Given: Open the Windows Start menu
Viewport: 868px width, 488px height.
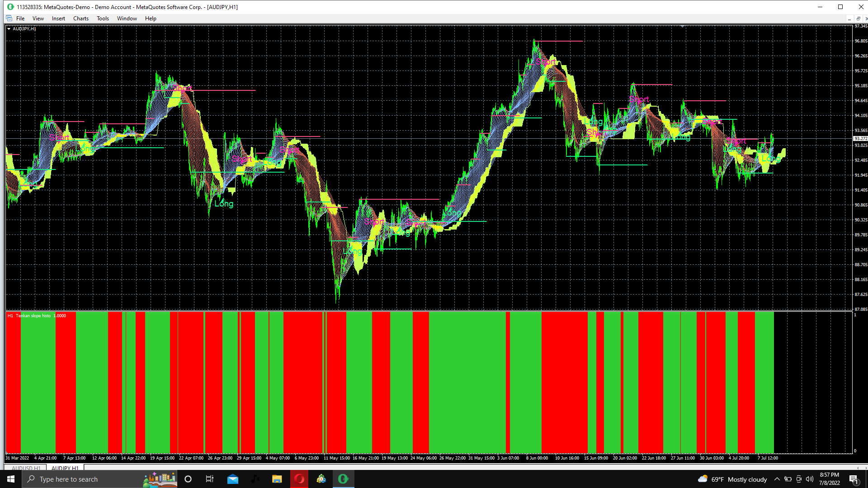Looking at the screenshot, I should pyautogui.click(x=11, y=479).
